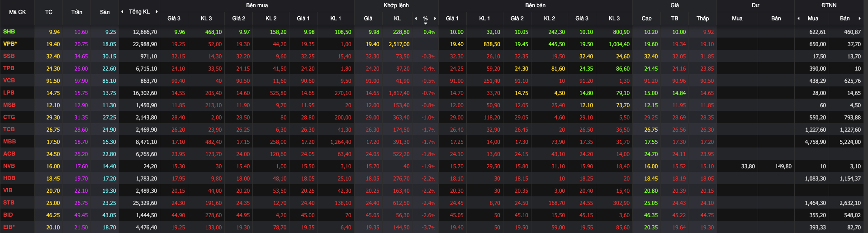Click left arrow beside Tổng KL header
The height and width of the screenshot is (233, 868).
[122, 12]
